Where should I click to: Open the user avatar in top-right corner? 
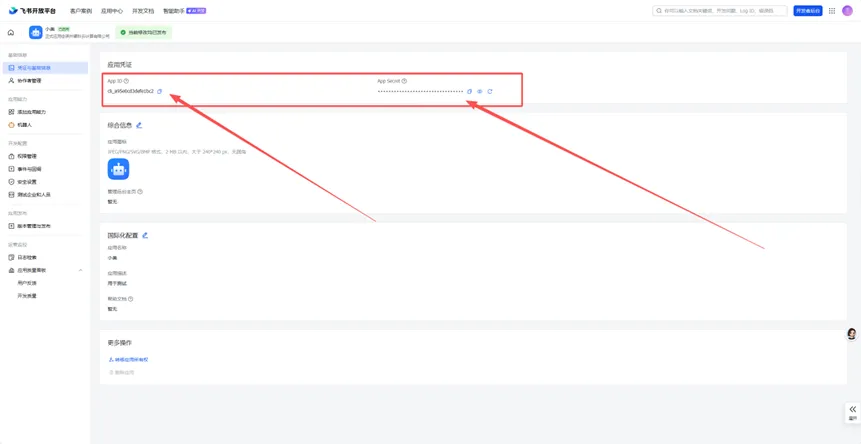tap(847, 11)
